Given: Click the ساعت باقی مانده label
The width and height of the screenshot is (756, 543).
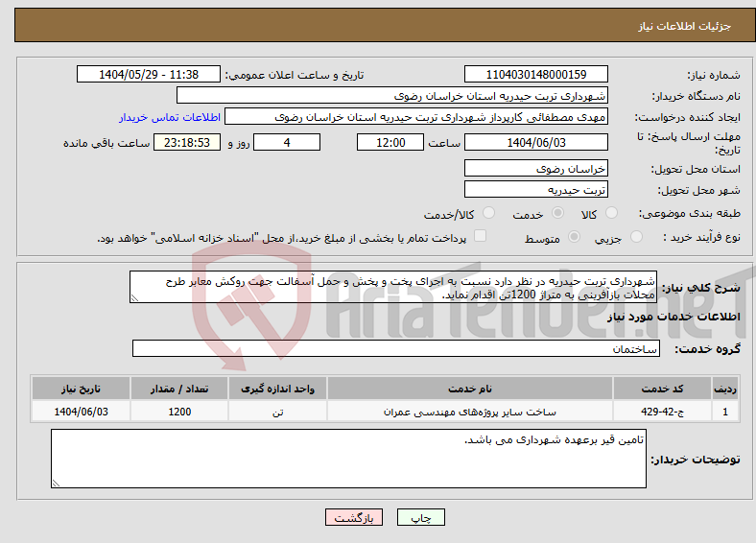Looking at the screenshot, I should click(106, 143).
